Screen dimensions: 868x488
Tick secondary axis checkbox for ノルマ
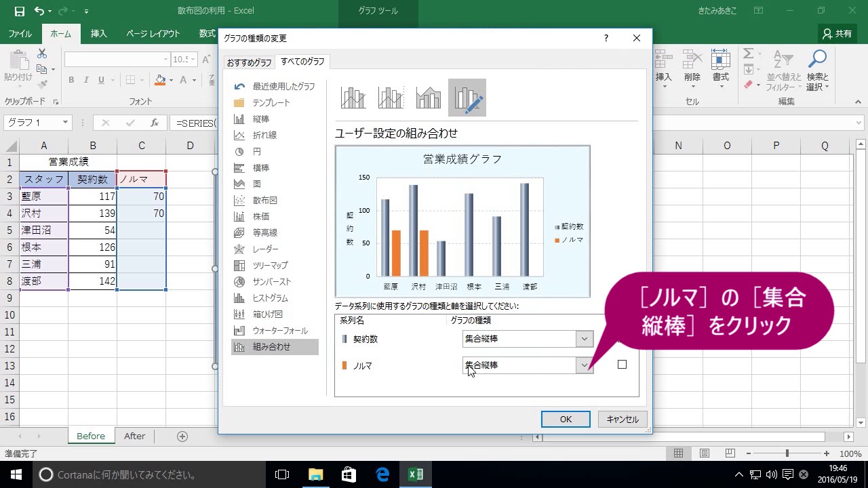[x=622, y=365]
